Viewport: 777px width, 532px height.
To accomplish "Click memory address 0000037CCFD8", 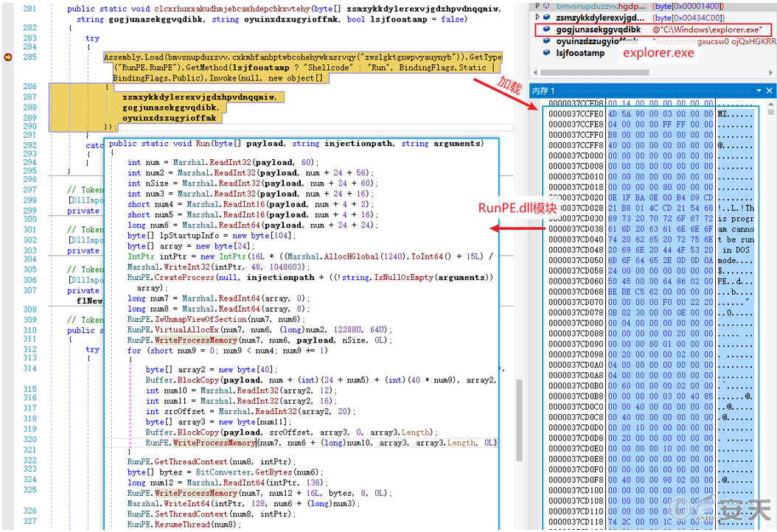I will click(x=576, y=104).
